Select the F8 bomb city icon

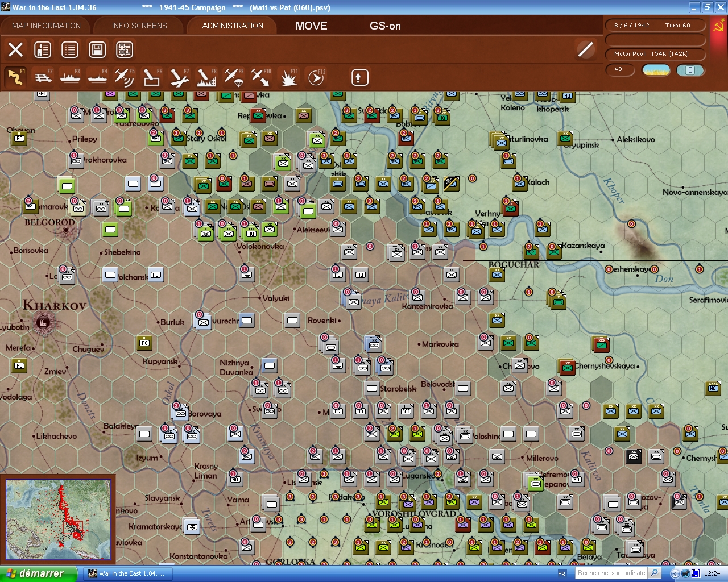pyautogui.click(x=206, y=77)
